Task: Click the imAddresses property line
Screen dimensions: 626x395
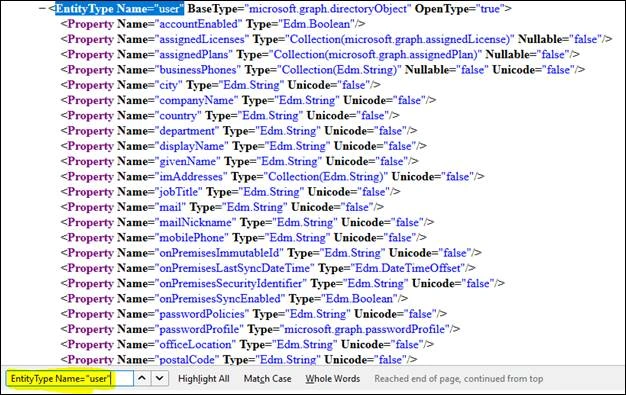Action: click(272, 176)
